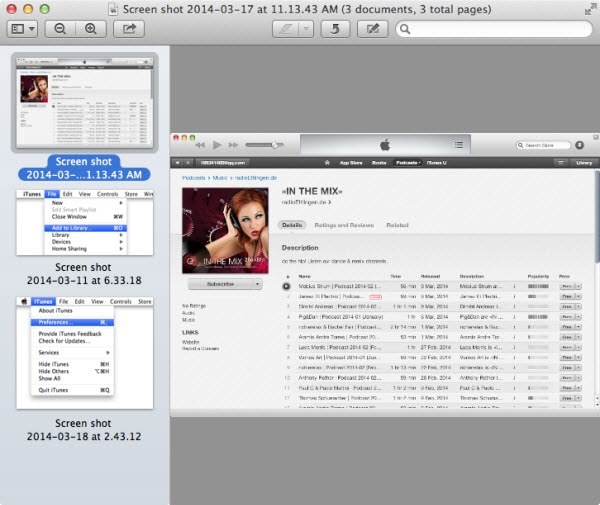Open the Podcasts tab in iTunes
This screenshot has height=505, width=600.
[408, 163]
